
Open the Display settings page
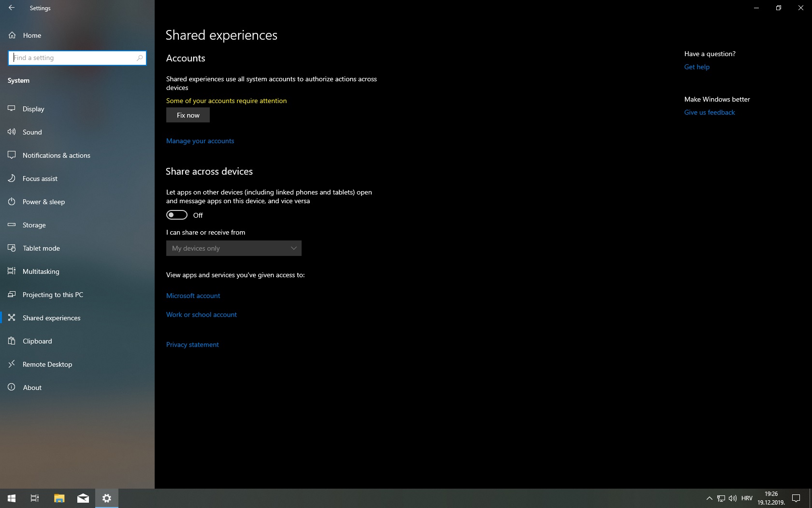click(x=33, y=109)
